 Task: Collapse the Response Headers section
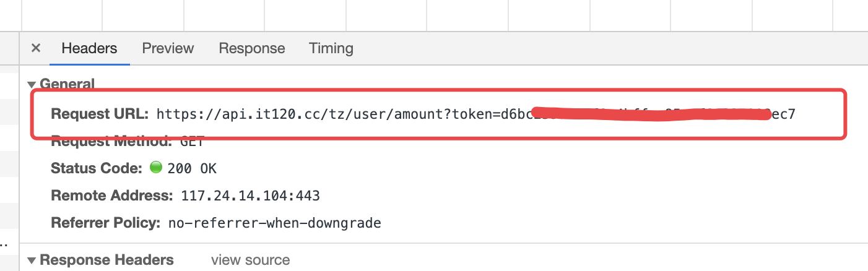[x=32, y=260]
